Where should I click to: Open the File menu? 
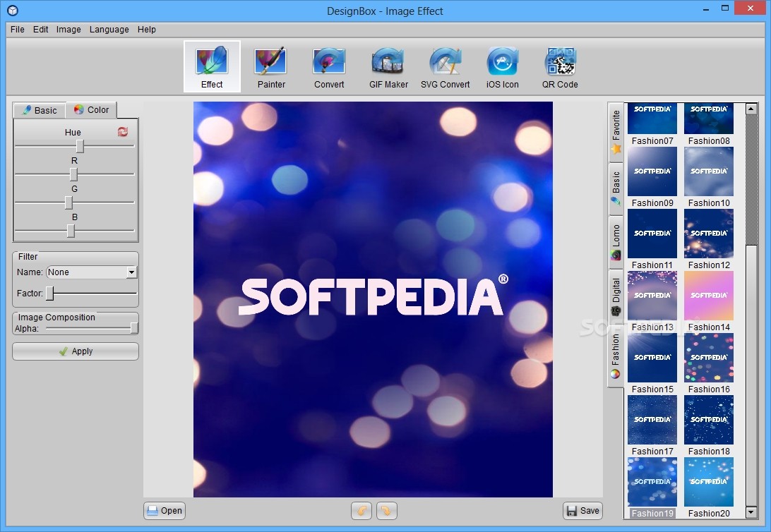(x=17, y=30)
